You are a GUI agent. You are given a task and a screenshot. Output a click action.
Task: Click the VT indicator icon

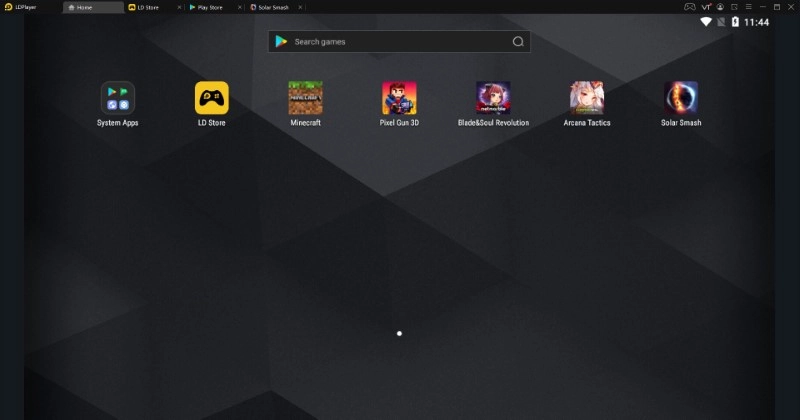(x=704, y=7)
